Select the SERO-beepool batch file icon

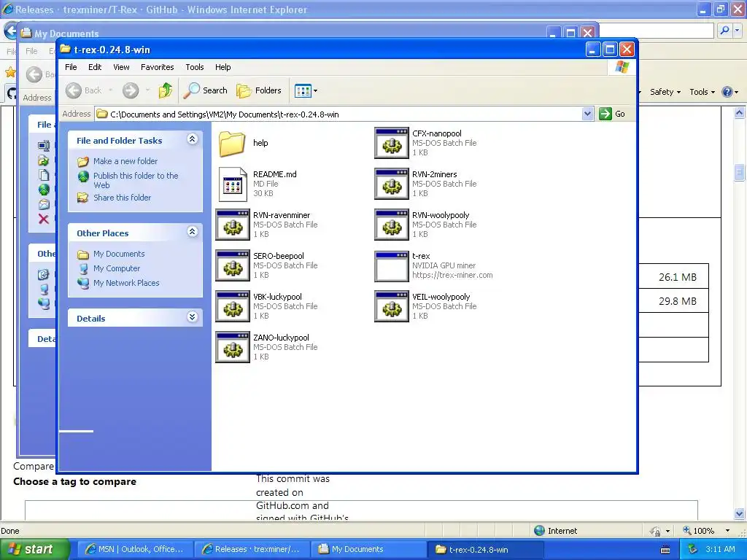pyautogui.click(x=233, y=265)
